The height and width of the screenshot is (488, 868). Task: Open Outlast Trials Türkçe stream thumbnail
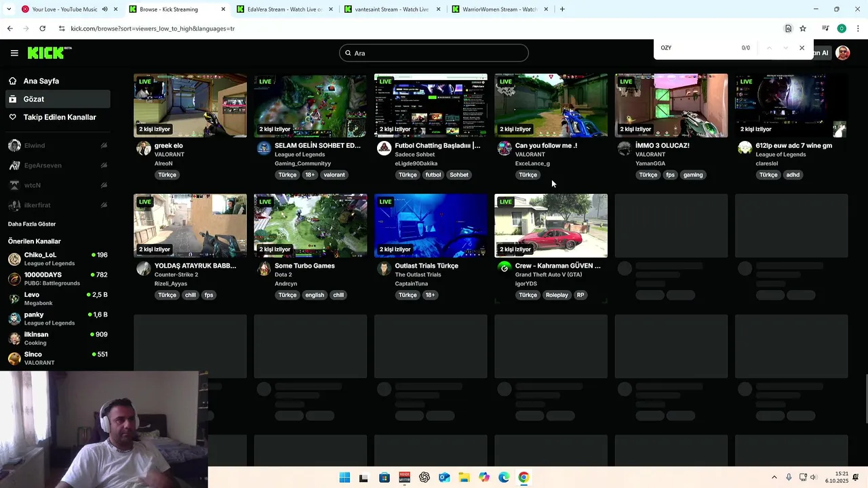pyautogui.click(x=431, y=226)
